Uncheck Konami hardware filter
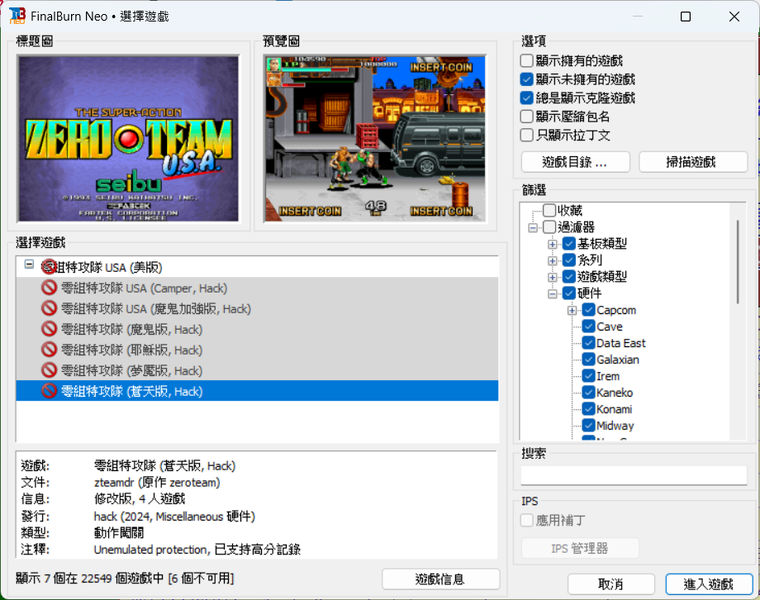 tap(588, 409)
